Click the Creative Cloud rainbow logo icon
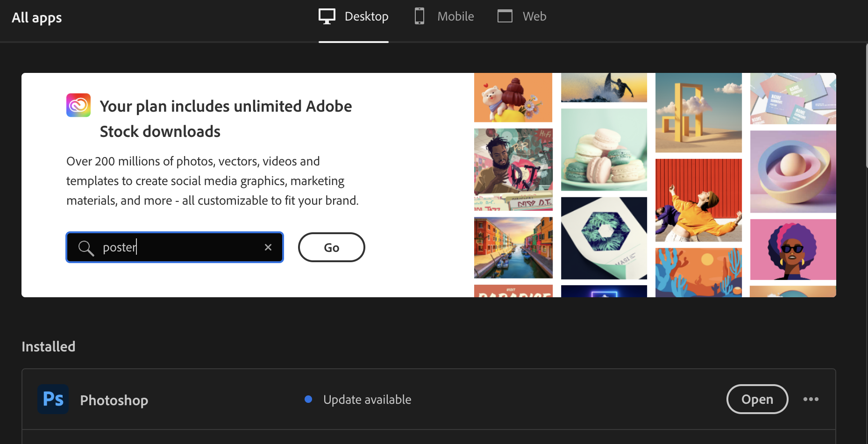Screen dimensions: 868x444 [x=78, y=105]
